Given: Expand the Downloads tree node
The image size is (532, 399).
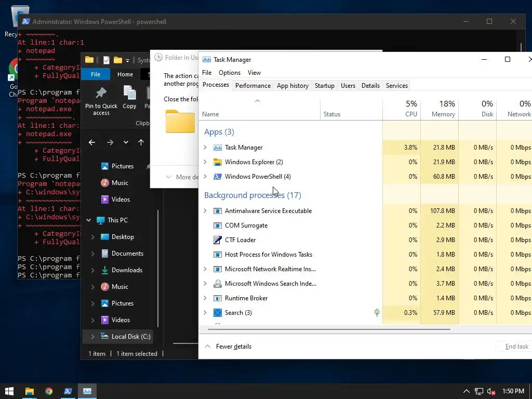Looking at the screenshot, I should pyautogui.click(x=92, y=270).
